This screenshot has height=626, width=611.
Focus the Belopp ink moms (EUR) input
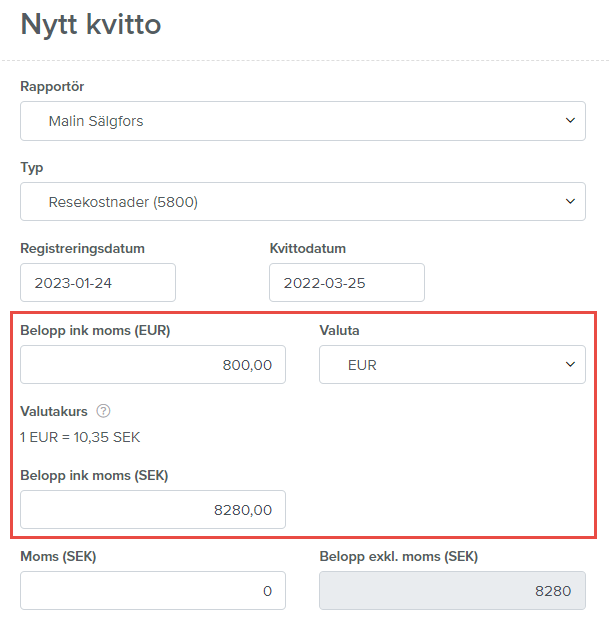[x=153, y=365]
